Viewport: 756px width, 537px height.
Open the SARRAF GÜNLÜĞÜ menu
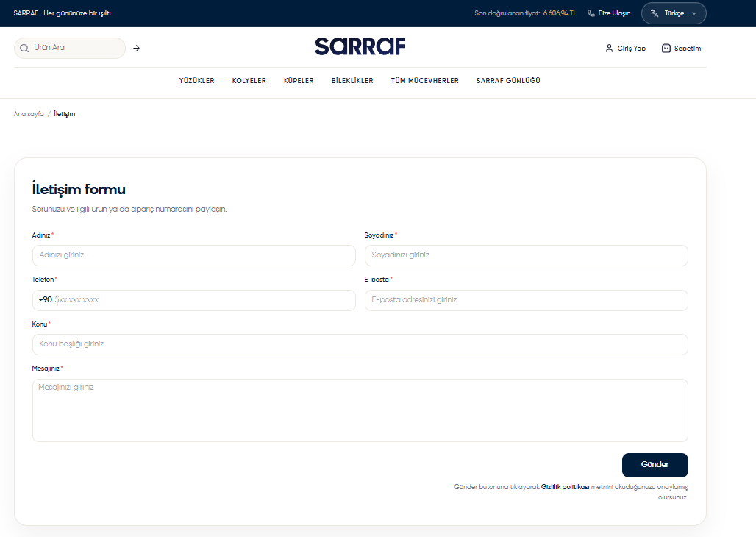[508, 81]
